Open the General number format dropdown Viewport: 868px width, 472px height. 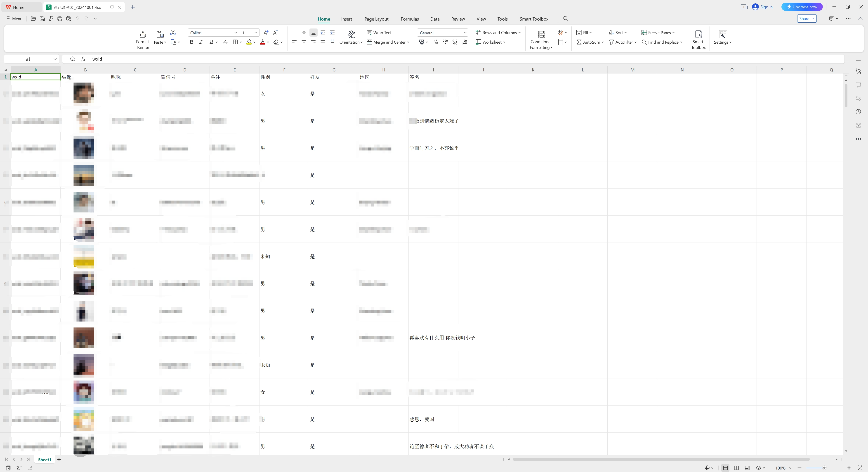(x=465, y=33)
